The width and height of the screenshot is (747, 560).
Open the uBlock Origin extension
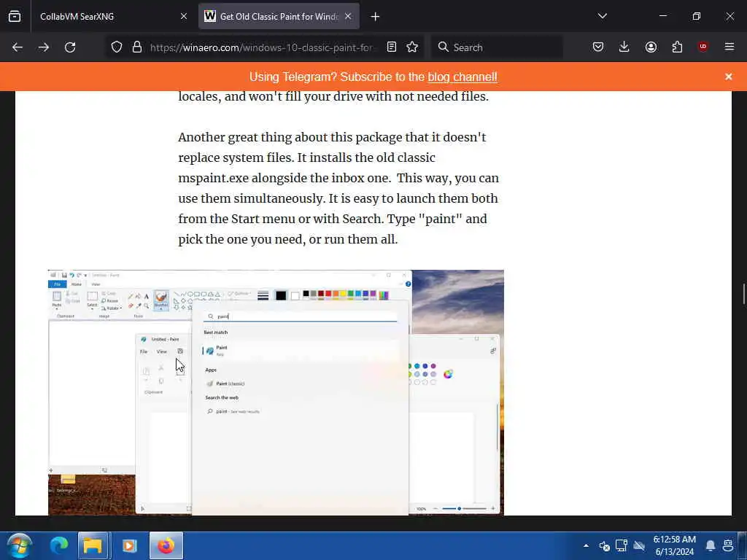tap(703, 47)
